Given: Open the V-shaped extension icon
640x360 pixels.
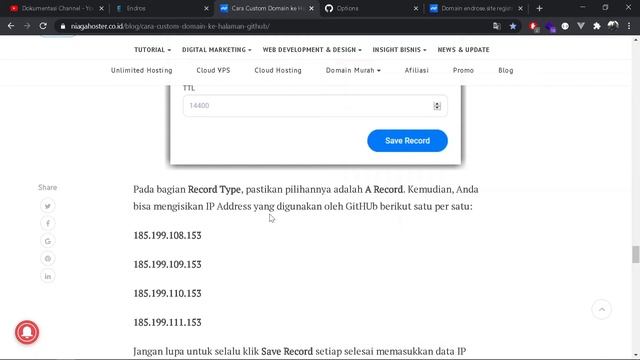Looking at the screenshot, I should (x=581, y=26).
